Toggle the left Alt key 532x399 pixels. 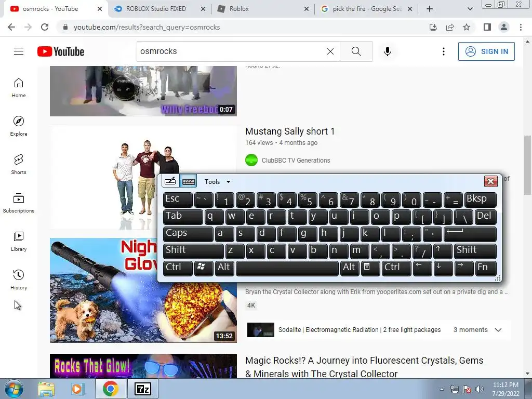tap(224, 268)
